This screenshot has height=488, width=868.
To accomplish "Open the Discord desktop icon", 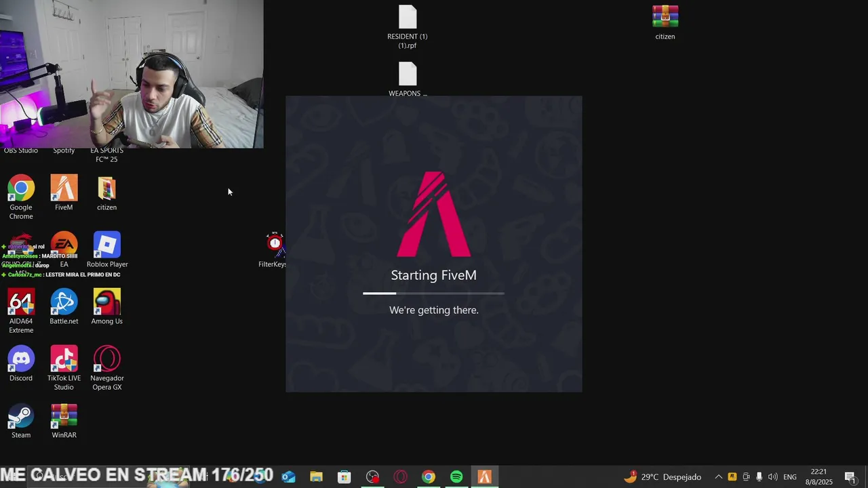I will coord(21,364).
